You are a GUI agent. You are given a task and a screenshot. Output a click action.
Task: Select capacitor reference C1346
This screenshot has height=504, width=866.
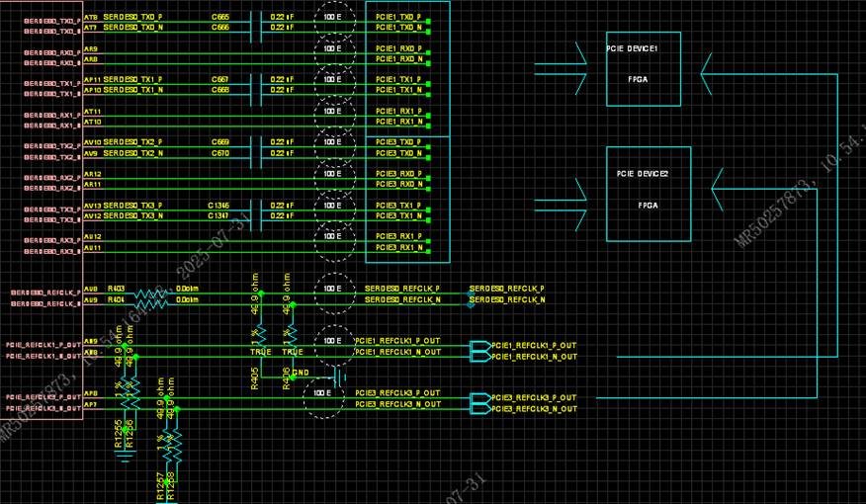pos(218,206)
